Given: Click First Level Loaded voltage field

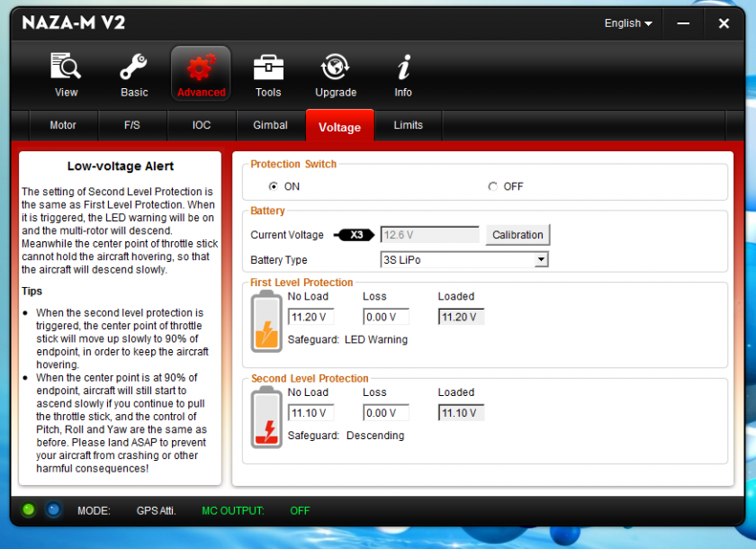Looking at the screenshot, I should (x=461, y=317).
